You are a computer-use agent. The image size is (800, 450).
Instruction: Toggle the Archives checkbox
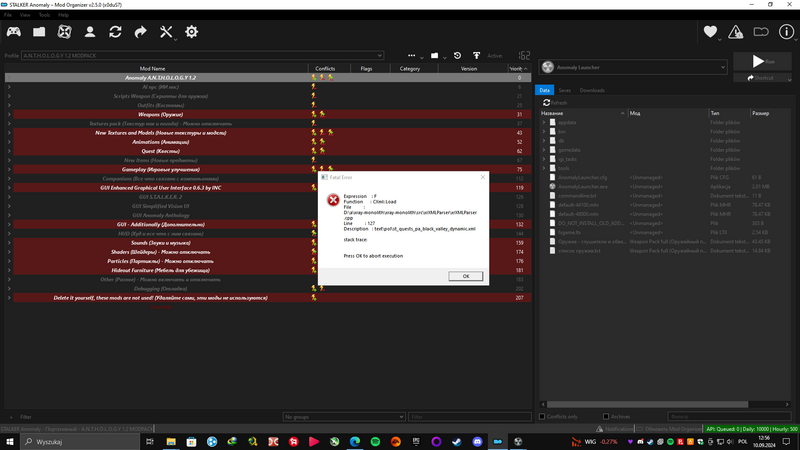[605, 416]
